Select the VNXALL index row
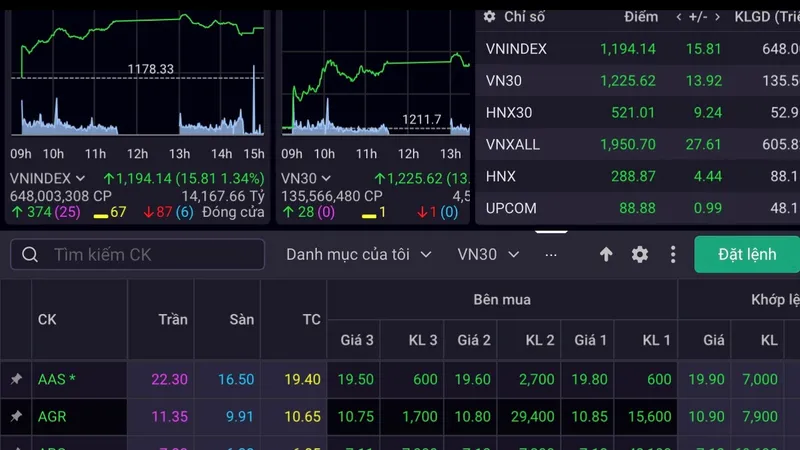 [638, 144]
